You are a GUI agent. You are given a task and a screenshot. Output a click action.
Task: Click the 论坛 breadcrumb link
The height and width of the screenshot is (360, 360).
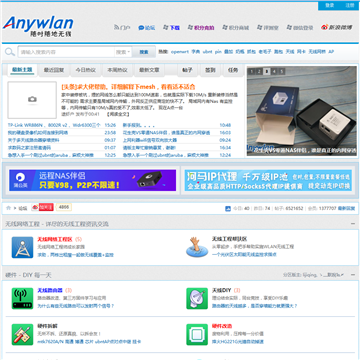click(x=23, y=208)
